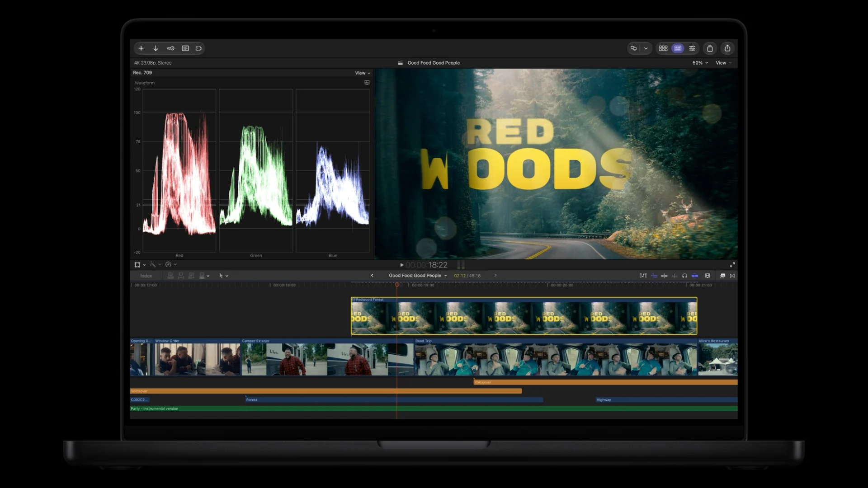Open the Share export icon

727,48
